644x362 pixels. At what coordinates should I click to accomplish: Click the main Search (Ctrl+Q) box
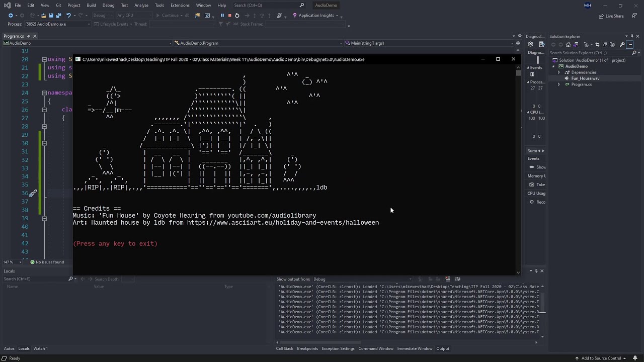tap(269, 5)
